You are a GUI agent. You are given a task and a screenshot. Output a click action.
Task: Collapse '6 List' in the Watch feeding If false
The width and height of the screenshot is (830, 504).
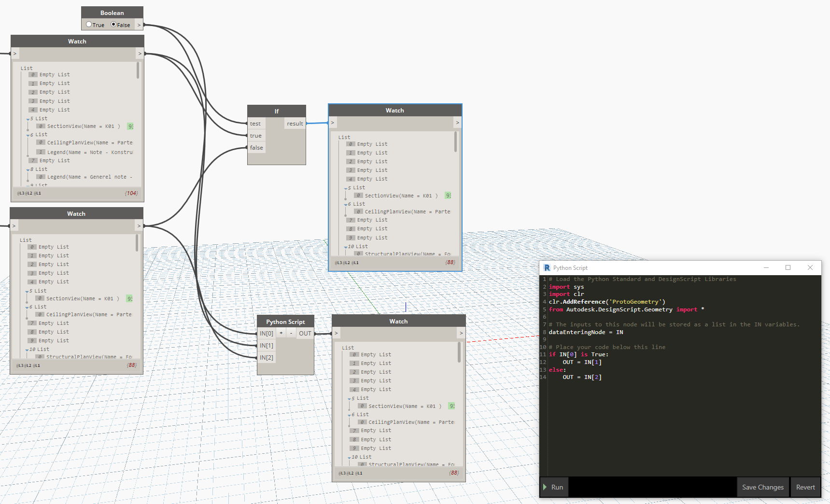point(27,308)
